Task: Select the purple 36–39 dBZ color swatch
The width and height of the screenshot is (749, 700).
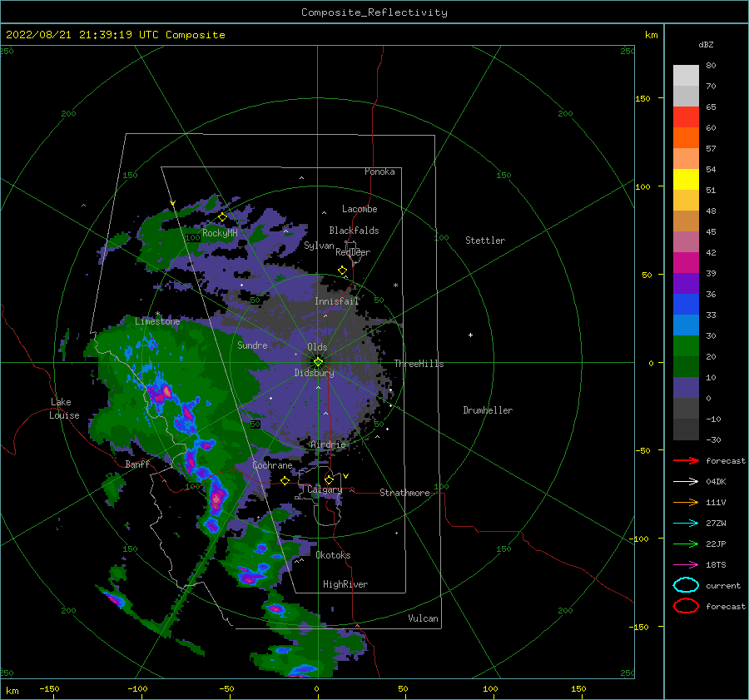Action: point(686,283)
